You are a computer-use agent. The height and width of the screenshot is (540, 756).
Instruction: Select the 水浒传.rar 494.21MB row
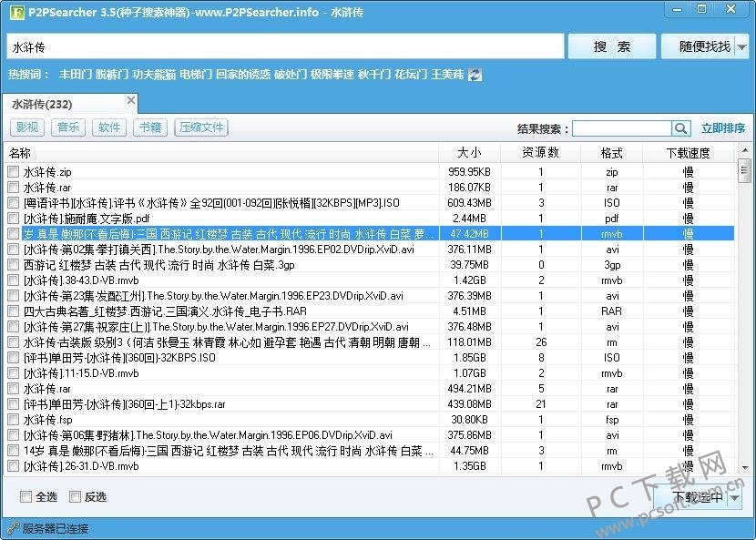coord(369,389)
